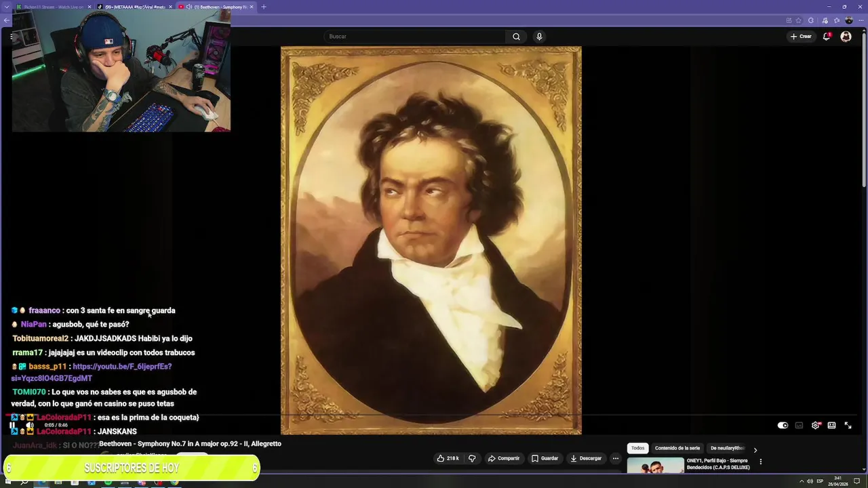Close the Beethoven Symphony browser tab

252,7
